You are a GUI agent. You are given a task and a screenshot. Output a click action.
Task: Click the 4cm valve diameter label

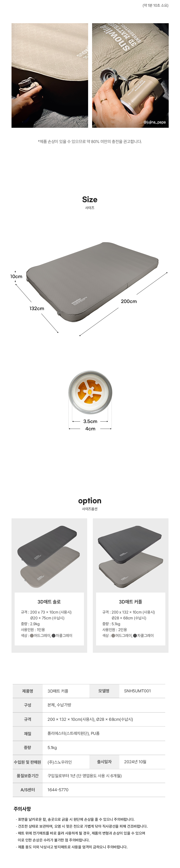point(90,429)
